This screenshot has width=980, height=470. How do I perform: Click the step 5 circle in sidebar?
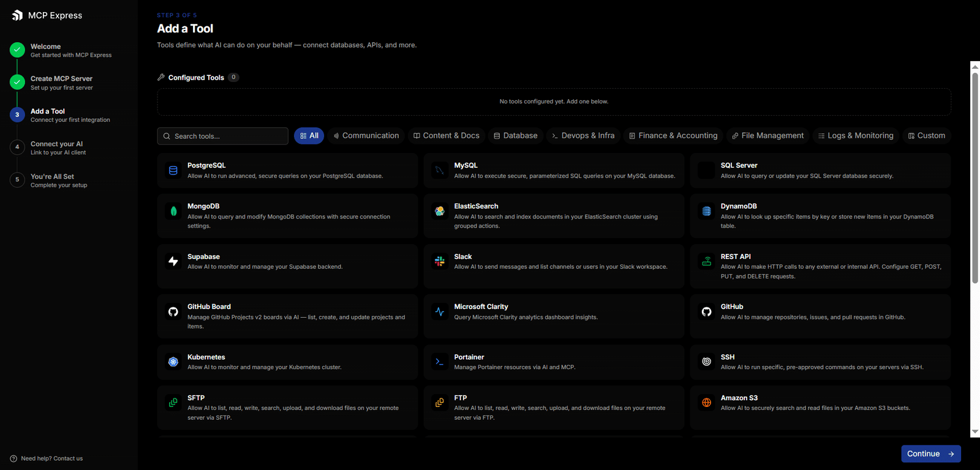17,179
